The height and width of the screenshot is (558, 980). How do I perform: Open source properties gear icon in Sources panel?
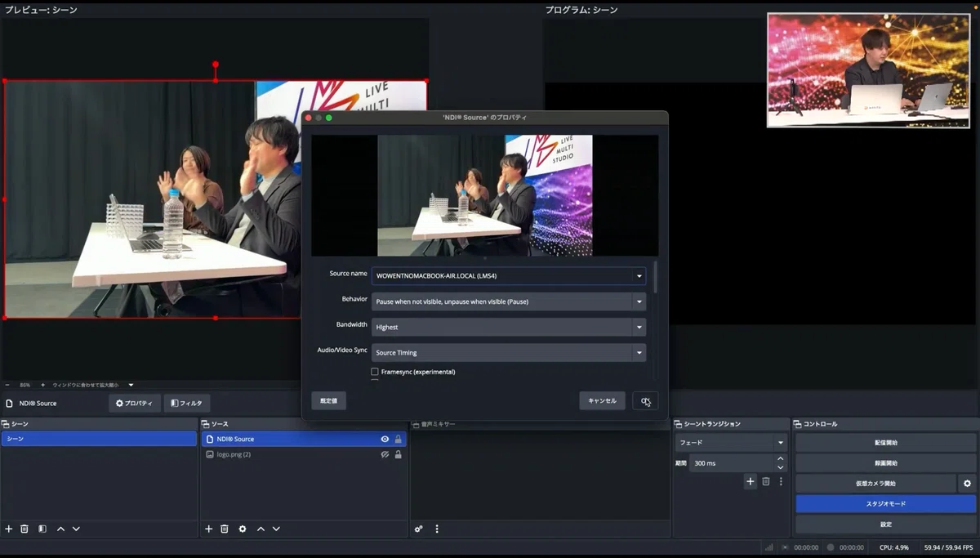click(x=243, y=529)
